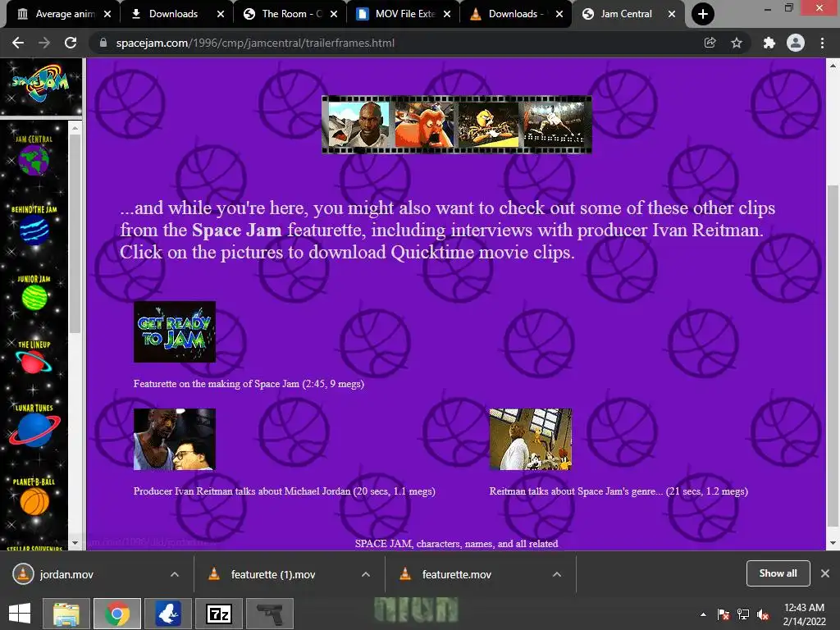Click Reitman talks about genre thumbnail
This screenshot has height=630, width=840.
(531, 440)
